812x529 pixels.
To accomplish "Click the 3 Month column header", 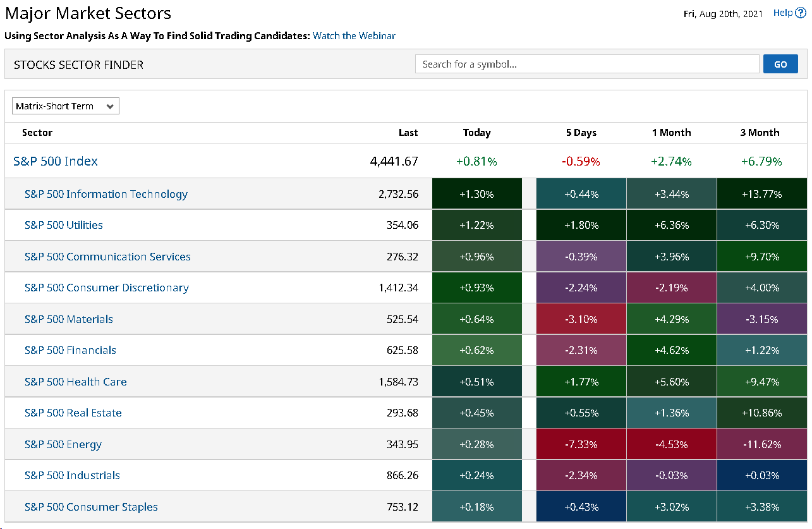I will (x=760, y=133).
